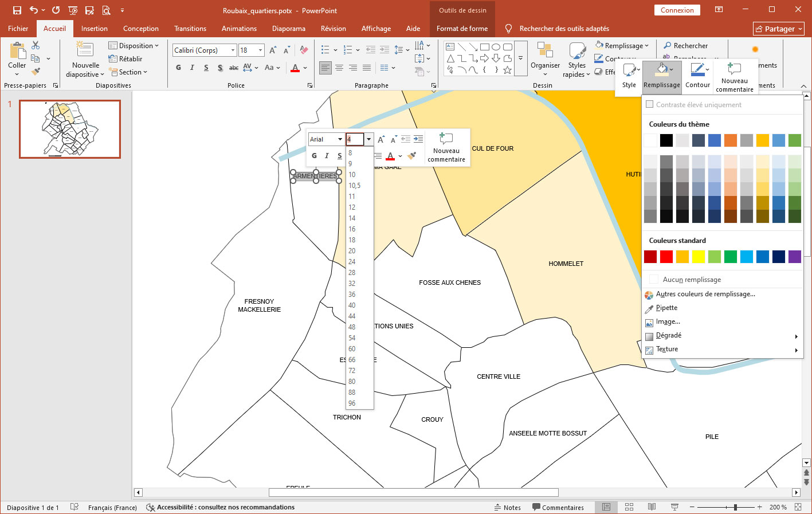Click the Organiser arrange icon
The height and width of the screenshot is (514, 812).
click(x=545, y=52)
